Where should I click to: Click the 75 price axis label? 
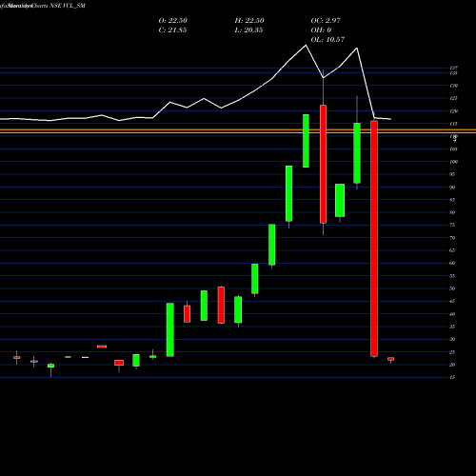(x=452, y=225)
